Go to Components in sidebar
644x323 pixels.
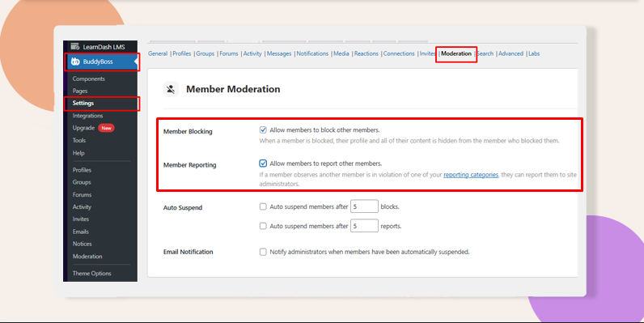(x=89, y=79)
